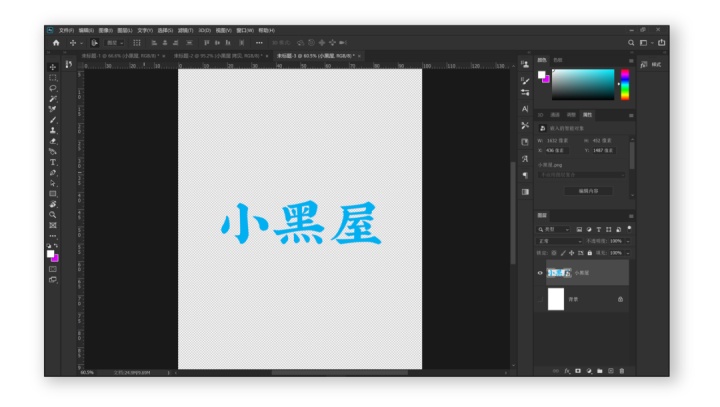Viewport: 720px width, 407px height.
Task: Open the Auto-Select layer/group dropdown
Action: pyautogui.click(x=115, y=43)
